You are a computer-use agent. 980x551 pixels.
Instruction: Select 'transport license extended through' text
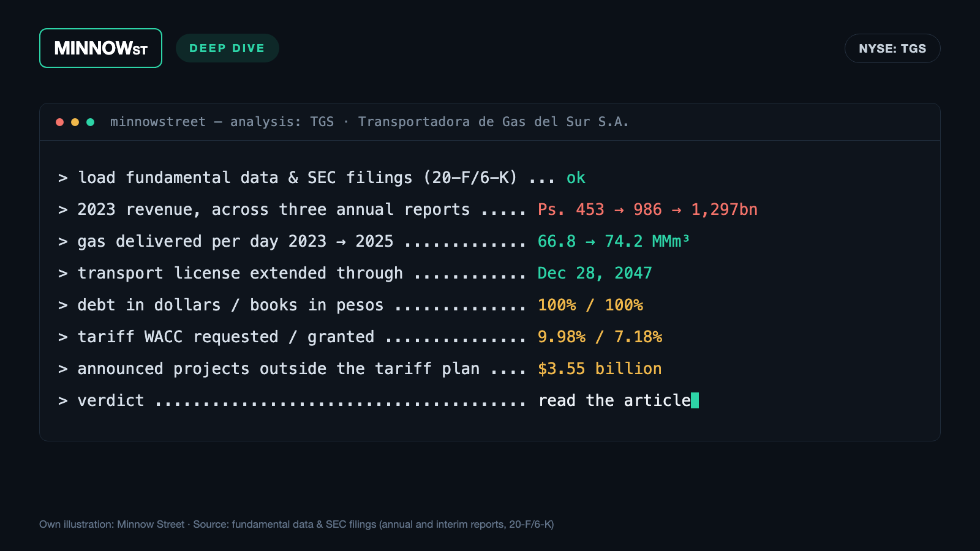pos(240,273)
